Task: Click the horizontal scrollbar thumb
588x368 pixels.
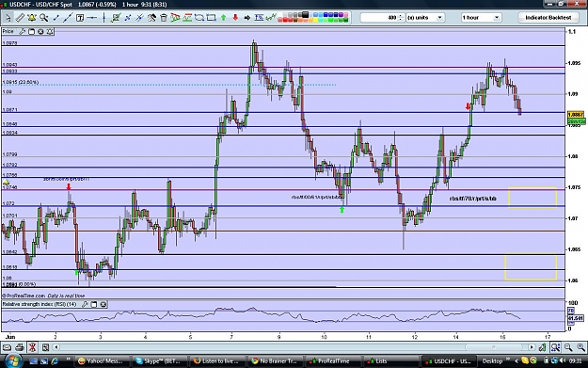Action: 493,347
